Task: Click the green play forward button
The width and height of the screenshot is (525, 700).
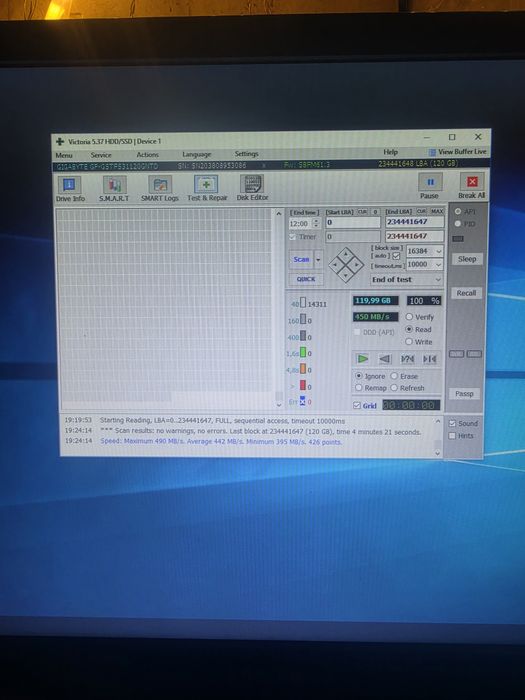Action: [362, 359]
